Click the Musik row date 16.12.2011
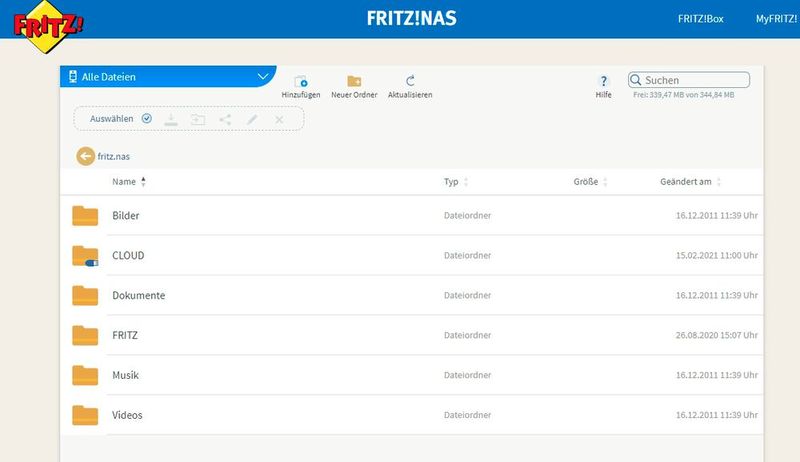This screenshot has width=800, height=462. coord(717,375)
